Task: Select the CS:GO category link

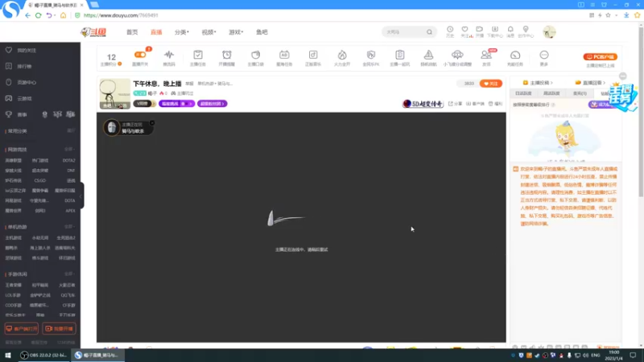Action: coord(39,180)
